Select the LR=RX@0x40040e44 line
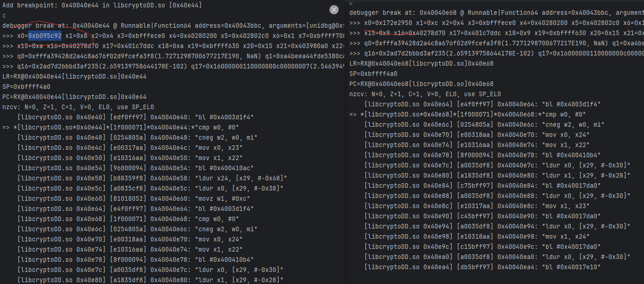Screen dimensions: 644x284 pos(74,76)
